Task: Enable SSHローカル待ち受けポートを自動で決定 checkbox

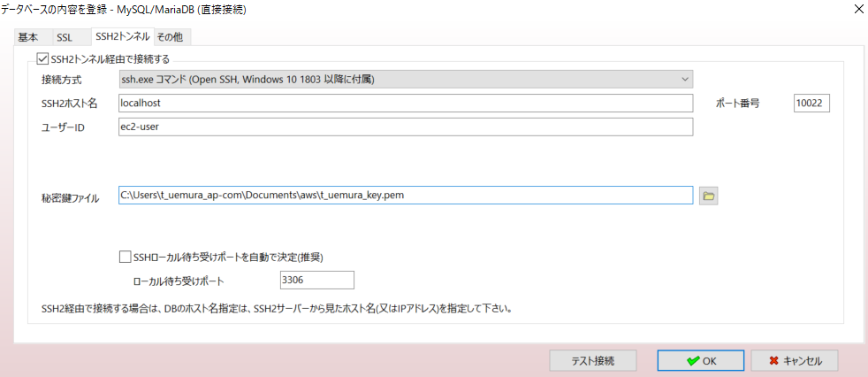Action: coord(125,257)
